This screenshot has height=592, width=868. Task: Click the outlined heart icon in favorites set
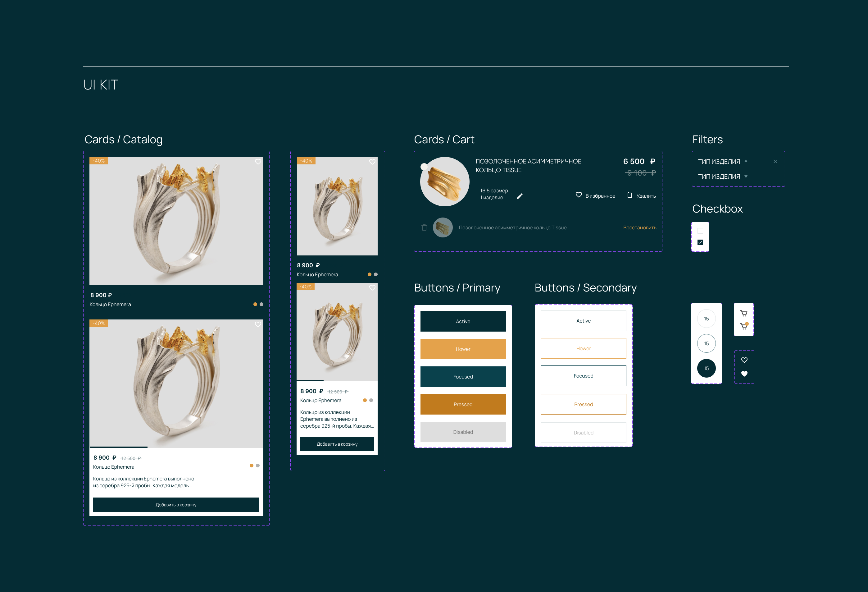click(744, 360)
